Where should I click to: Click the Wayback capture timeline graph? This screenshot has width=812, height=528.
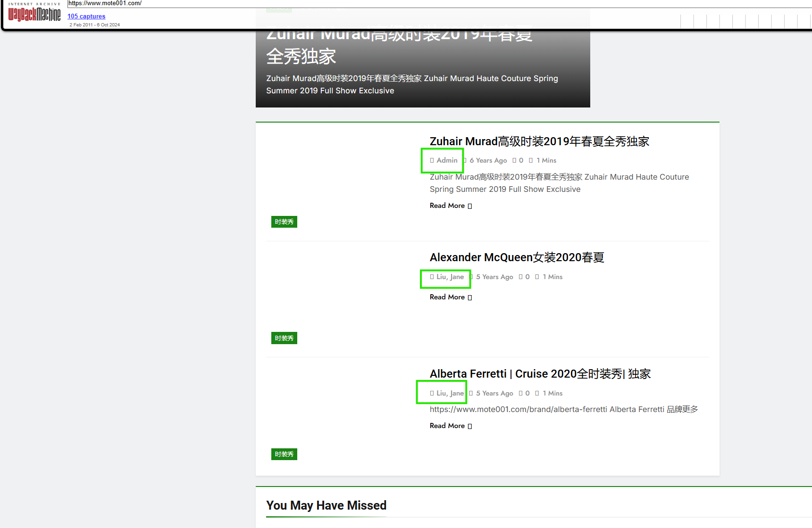point(745,21)
